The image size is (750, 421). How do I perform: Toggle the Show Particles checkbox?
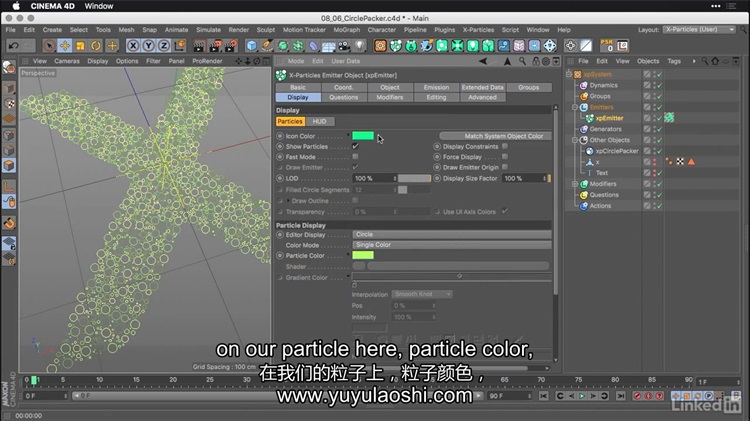[x=355, y=146]
